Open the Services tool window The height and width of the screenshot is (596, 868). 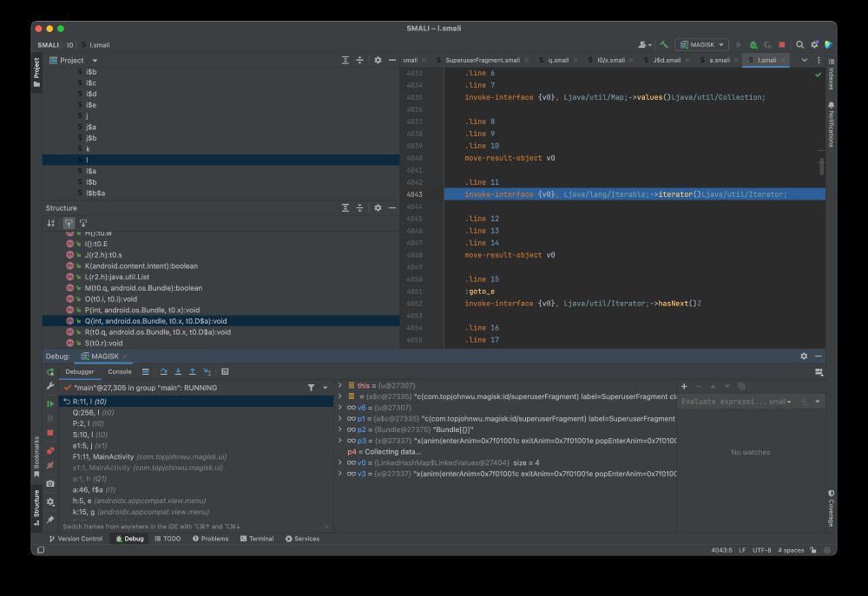pyautogui.click(x=302, y=539)
